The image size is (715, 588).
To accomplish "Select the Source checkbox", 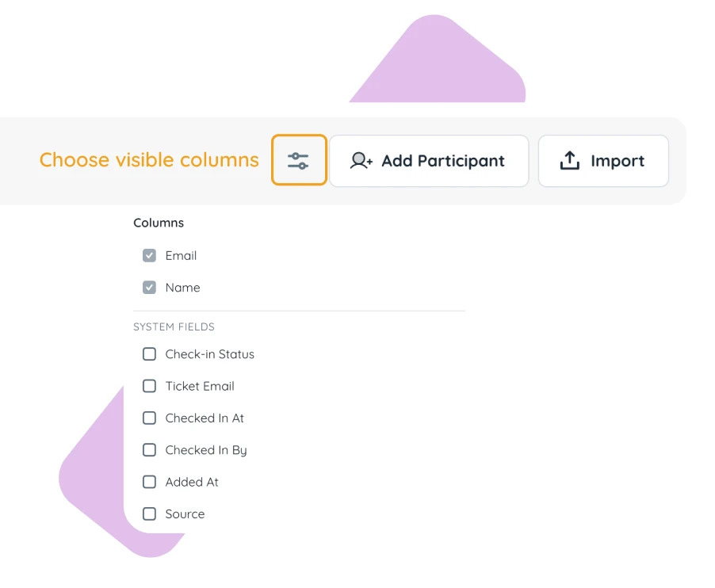I will point(149,514).
